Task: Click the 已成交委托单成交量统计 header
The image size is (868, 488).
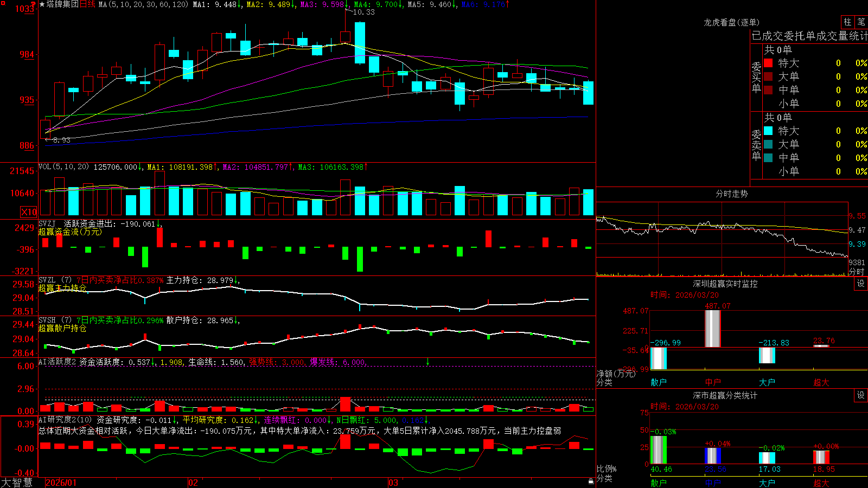Action: tap(809, 36)
